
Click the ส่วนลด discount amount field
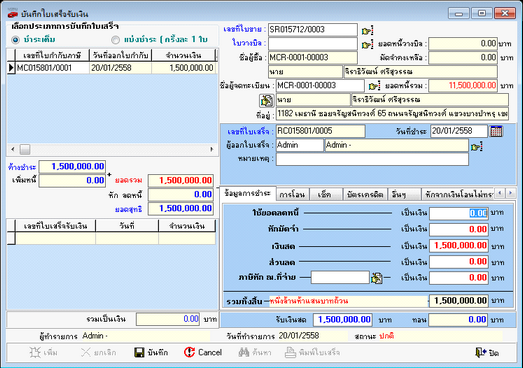pos(459,262)
